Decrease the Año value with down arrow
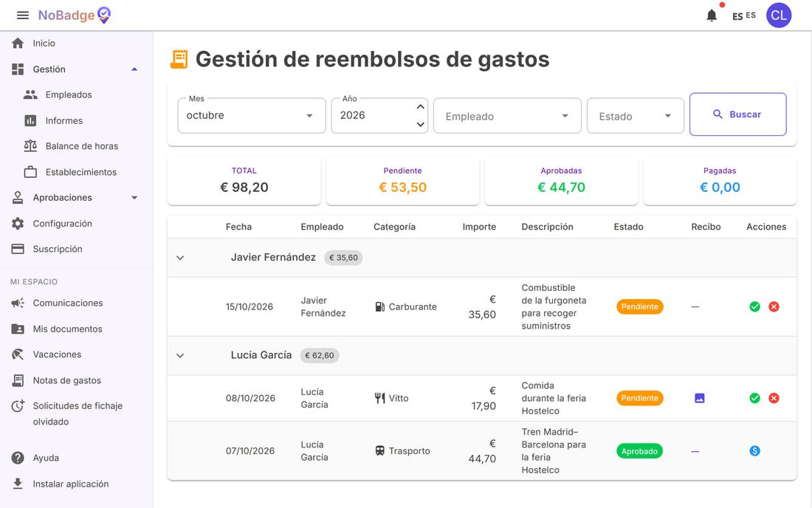The height and width of the screenshot is (508, 812). click(421, 124)
